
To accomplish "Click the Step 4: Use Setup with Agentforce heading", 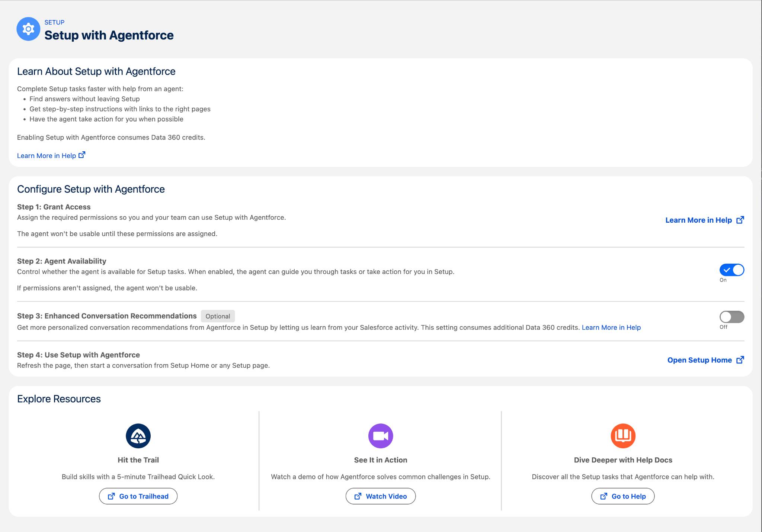I will [79, 355].
